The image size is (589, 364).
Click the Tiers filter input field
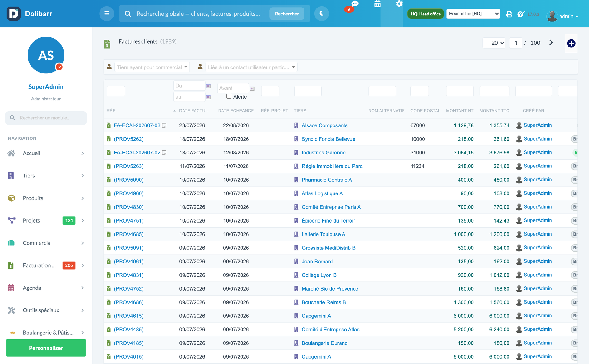(x=308, y=91)
